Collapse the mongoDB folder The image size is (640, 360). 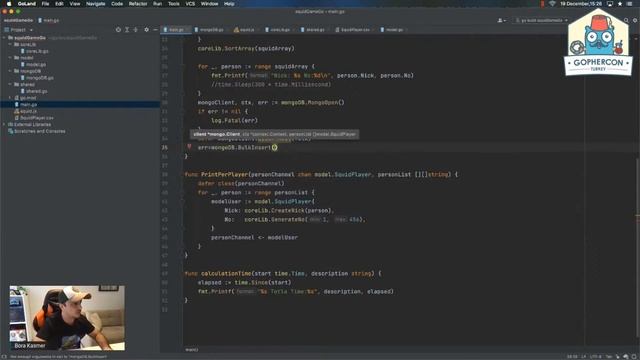tap(10, 71)
